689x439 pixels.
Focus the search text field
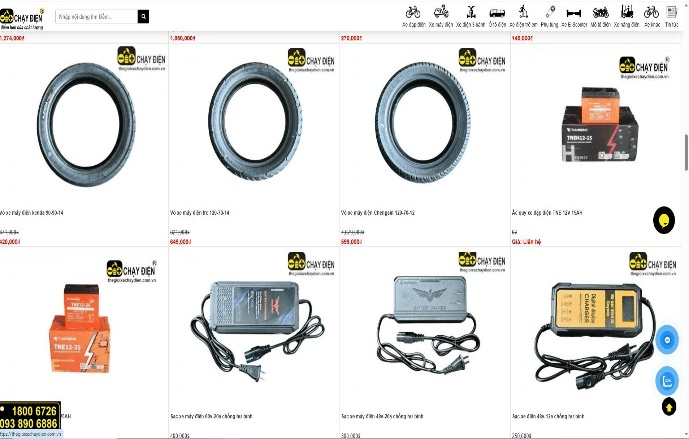96,17
